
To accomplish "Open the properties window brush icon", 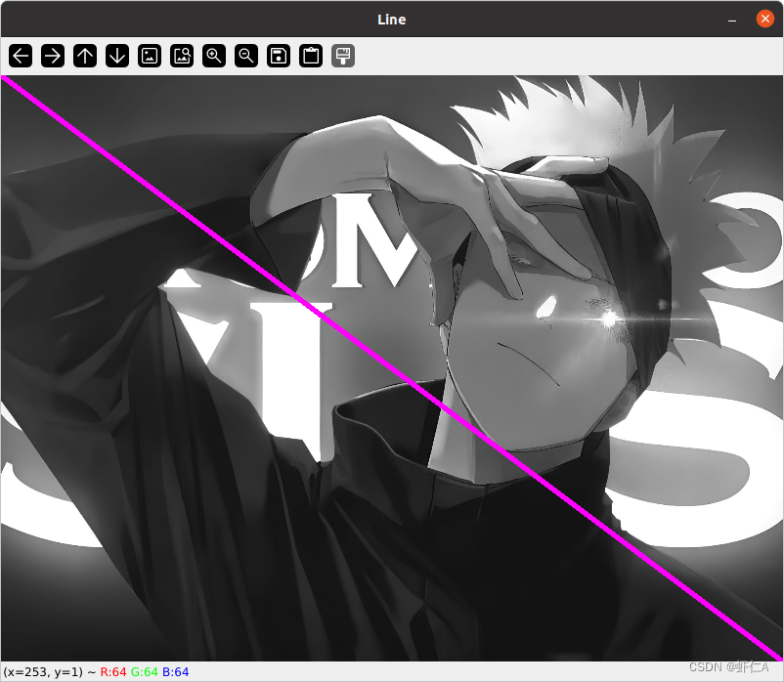I will pyautogui.click(x=343, y=56).
